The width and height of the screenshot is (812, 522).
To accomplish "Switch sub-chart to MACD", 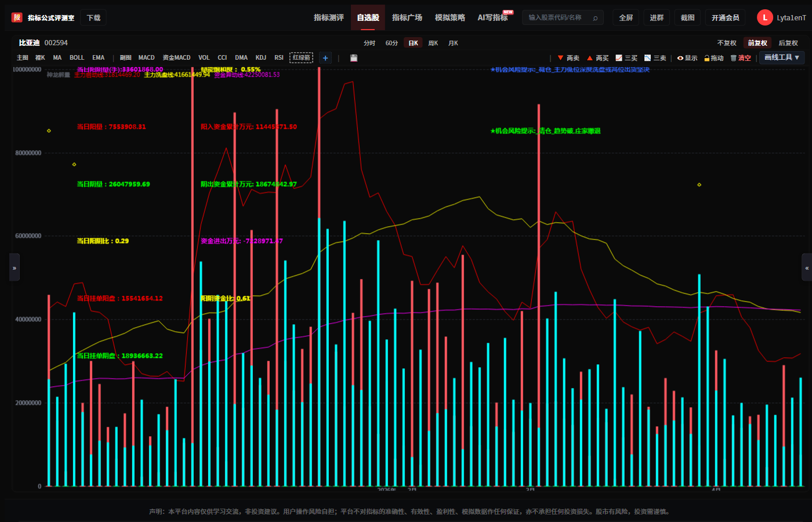I will [147, 58].
